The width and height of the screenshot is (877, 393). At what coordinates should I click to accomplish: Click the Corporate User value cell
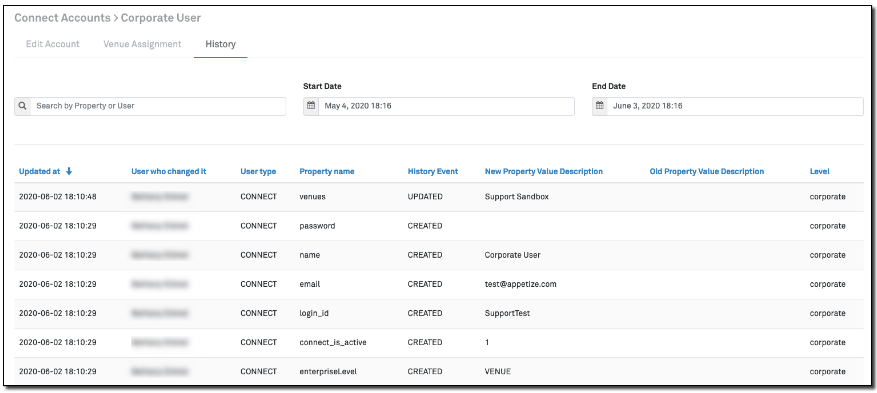(513, 255)
